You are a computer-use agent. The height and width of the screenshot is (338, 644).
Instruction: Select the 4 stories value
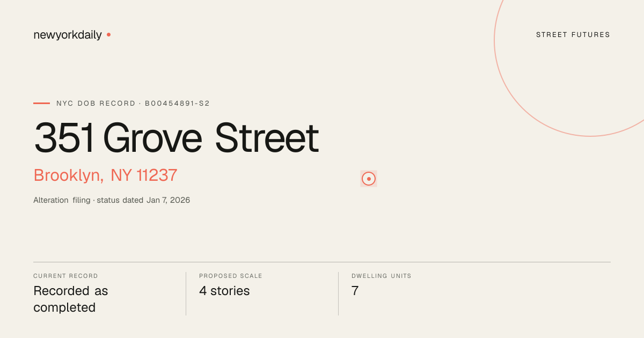[224, 291]
